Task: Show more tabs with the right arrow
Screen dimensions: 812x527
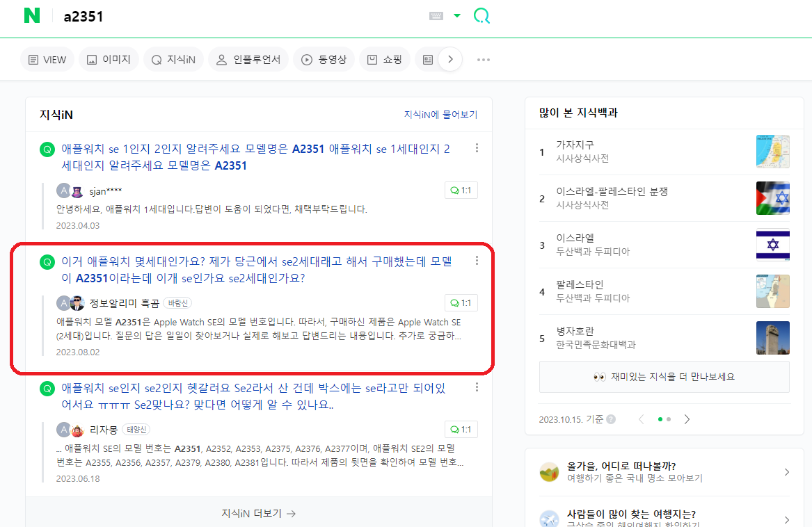Action: pos(451,60)
